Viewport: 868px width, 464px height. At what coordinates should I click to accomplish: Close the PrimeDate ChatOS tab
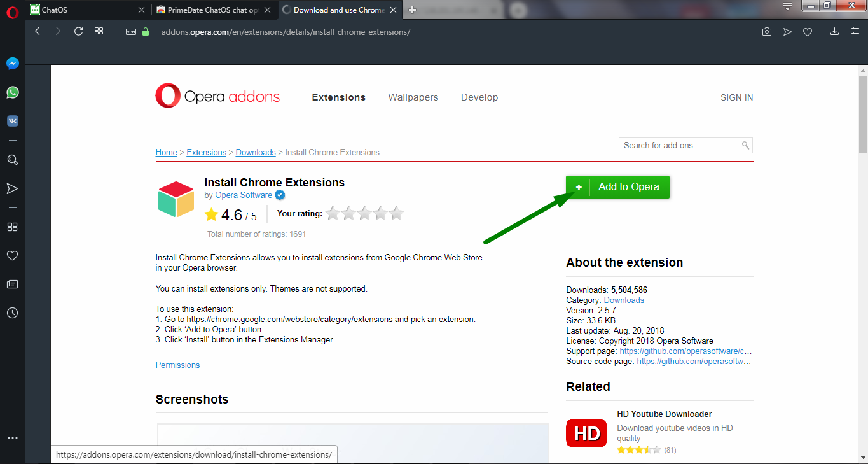[x=267, y=10]
